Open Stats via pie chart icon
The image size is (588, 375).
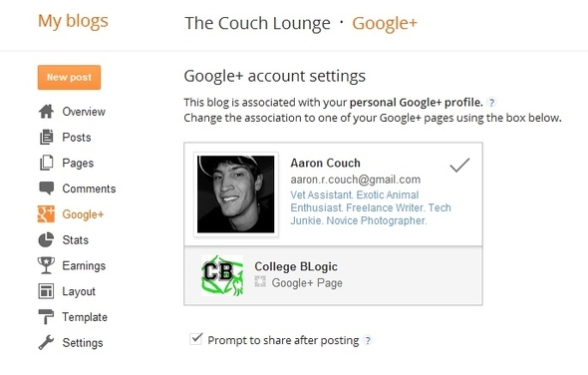tap(46, 240)
